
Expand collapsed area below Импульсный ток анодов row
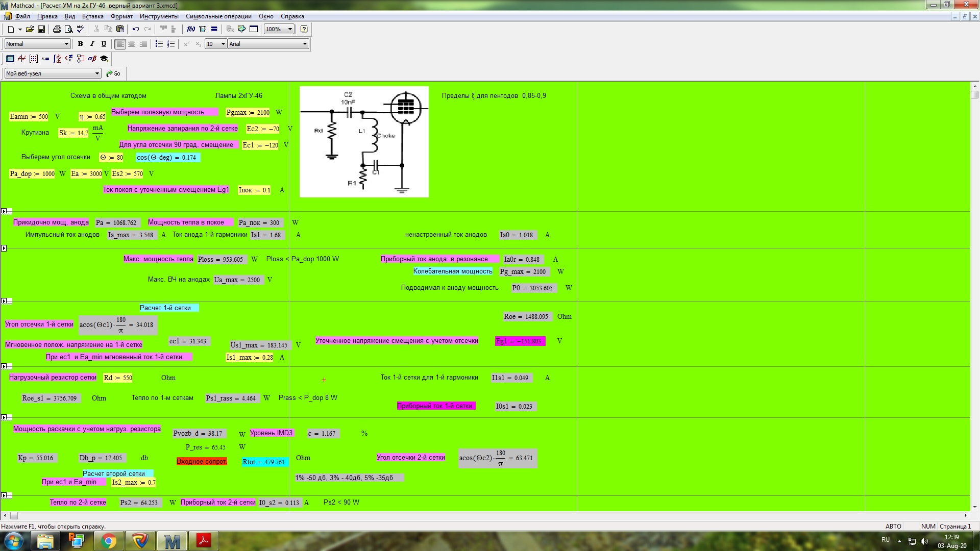point(4,248)
